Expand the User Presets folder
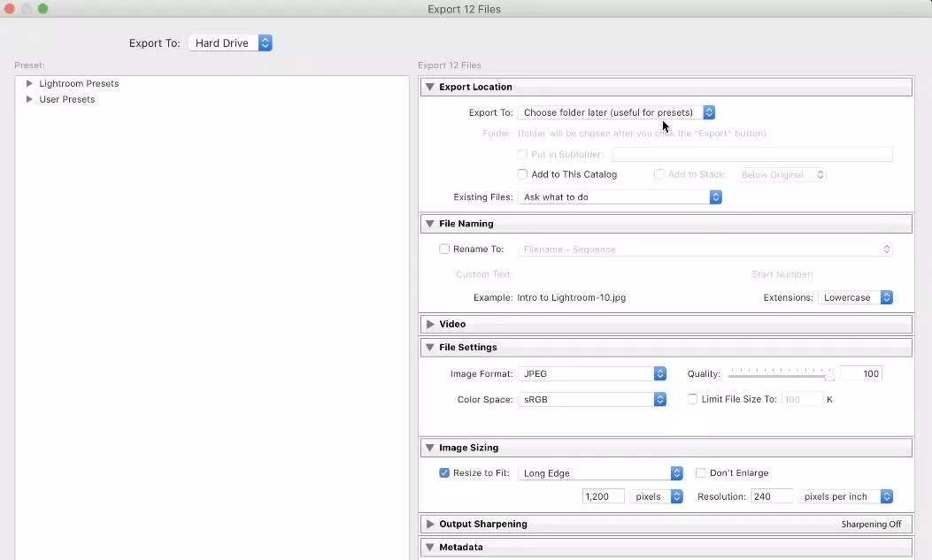932x560 pixels. point(29,99)
